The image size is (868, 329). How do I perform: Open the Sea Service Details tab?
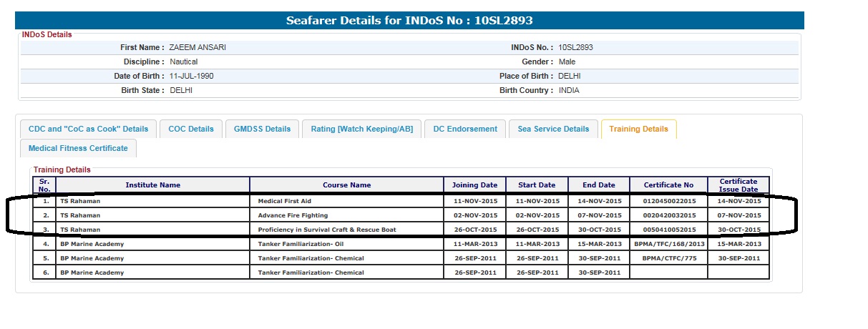[x=553, y=129]
